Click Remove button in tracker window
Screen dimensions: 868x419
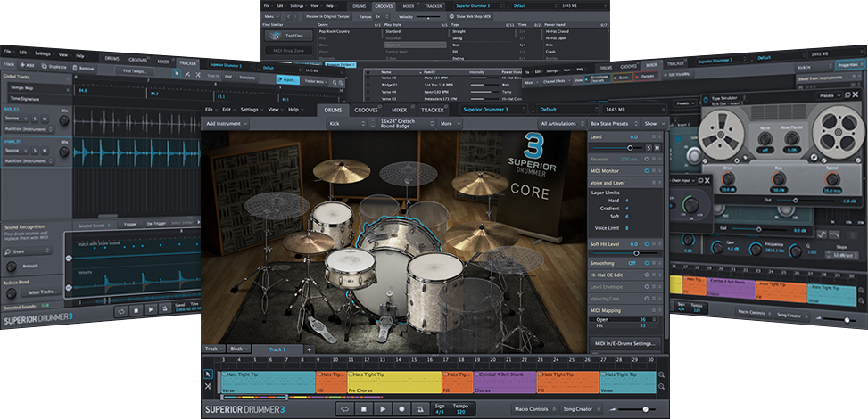pos(83,68)
